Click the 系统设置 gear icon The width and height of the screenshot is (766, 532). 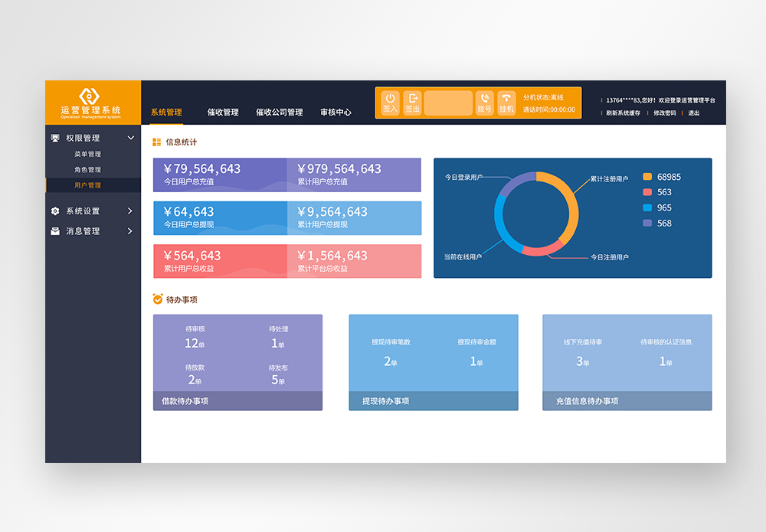(x=55, y=211)
